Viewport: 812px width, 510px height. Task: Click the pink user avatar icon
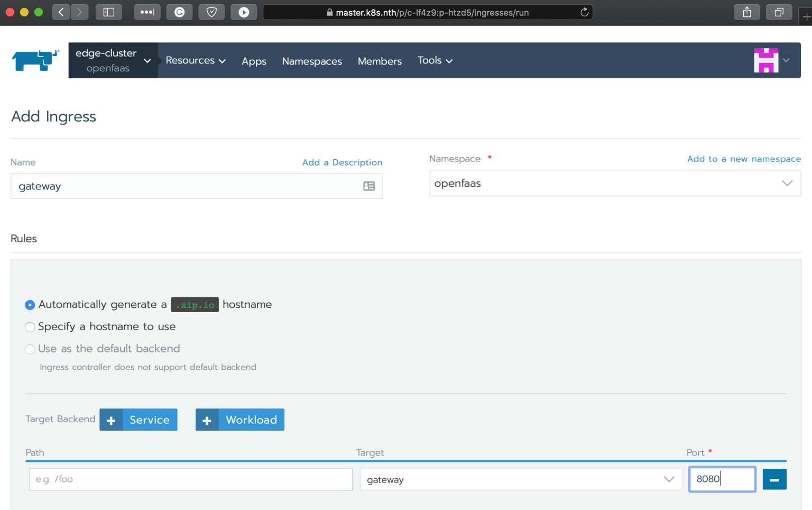coord(766,60)
